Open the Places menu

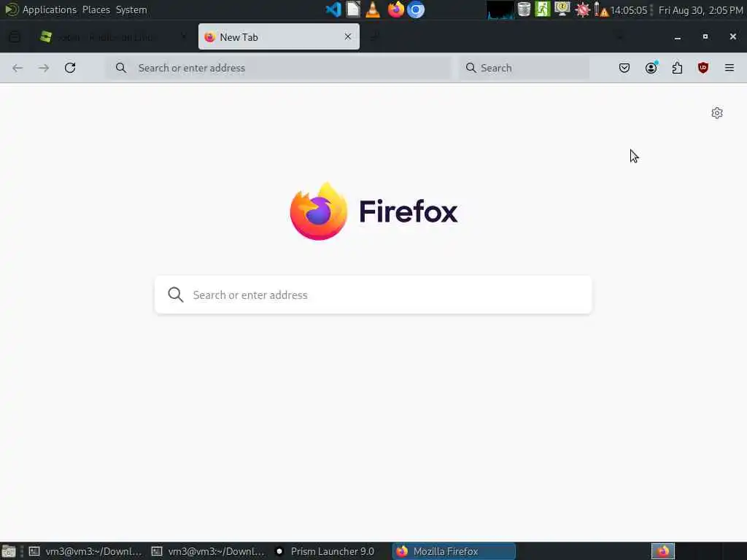[x=96, y=10]
